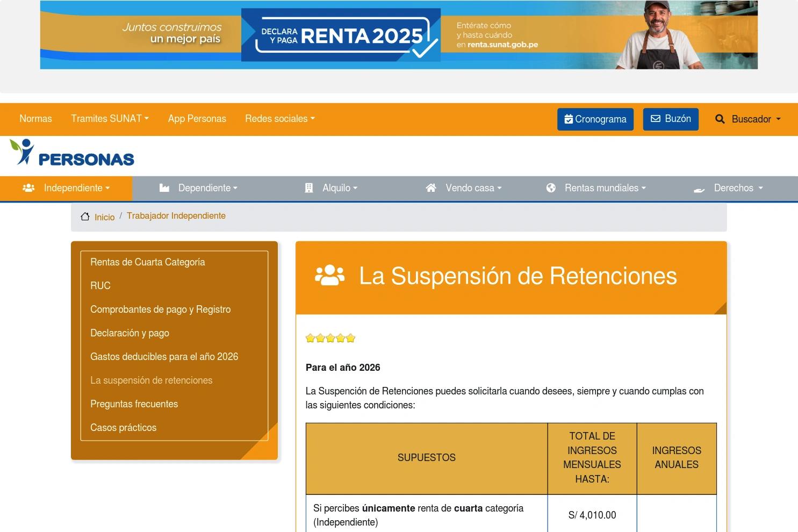Click La Suspensión de Retenciones page title

click(x=518, y=276)
